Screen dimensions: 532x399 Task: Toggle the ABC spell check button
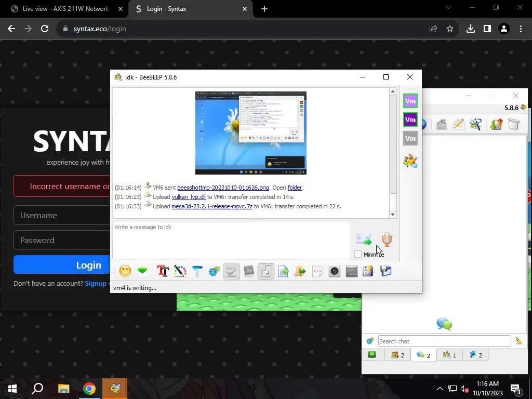(x=231, y=271)
